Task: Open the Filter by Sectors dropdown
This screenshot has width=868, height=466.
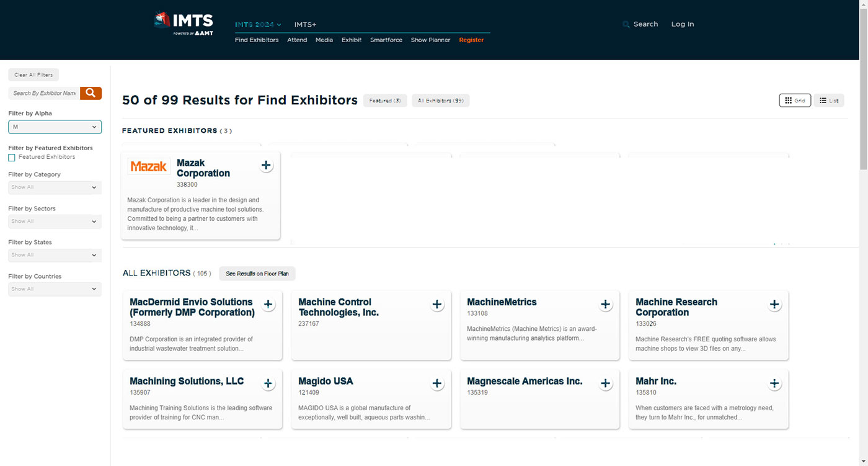Action: 55,222
